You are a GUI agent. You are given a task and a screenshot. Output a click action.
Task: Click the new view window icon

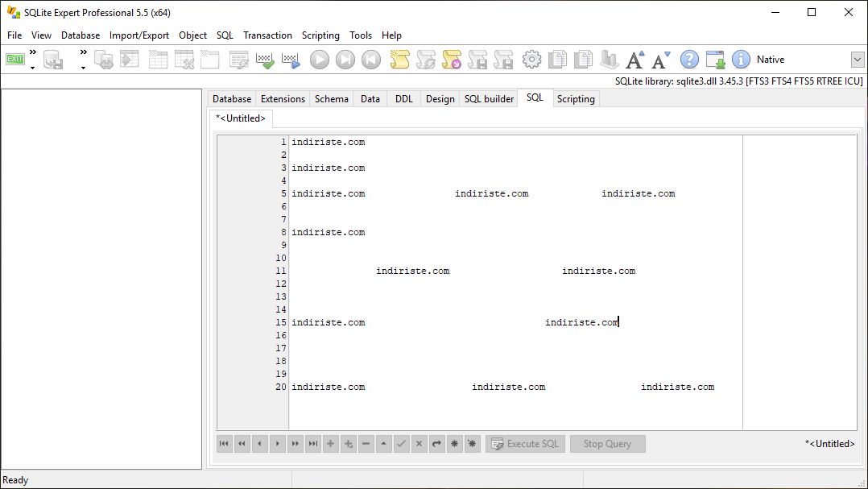210,60
